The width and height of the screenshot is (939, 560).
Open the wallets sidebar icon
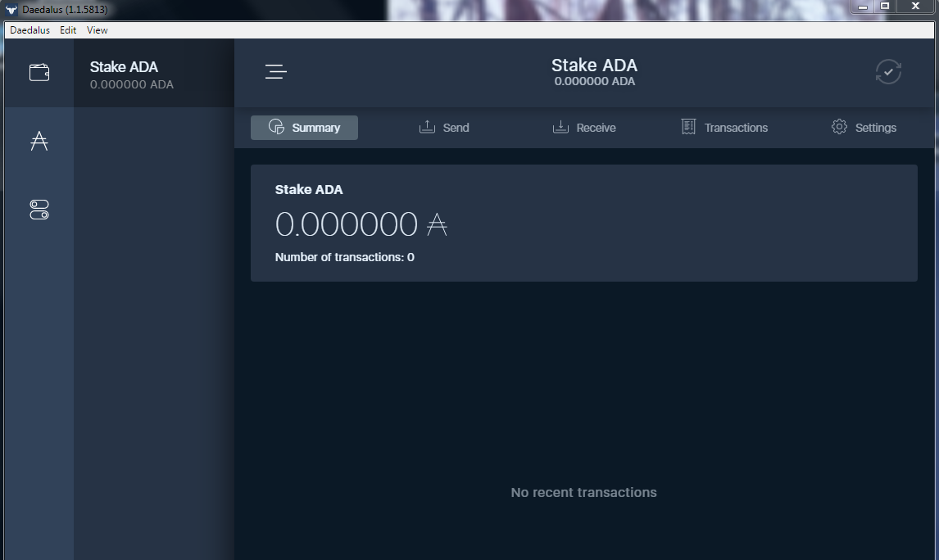39,72
